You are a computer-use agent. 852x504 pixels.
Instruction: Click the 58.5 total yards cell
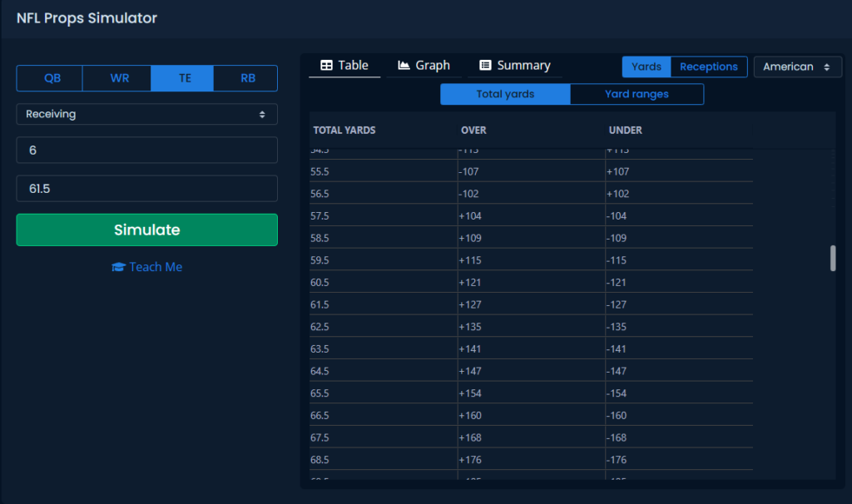(x=384, y=239)
